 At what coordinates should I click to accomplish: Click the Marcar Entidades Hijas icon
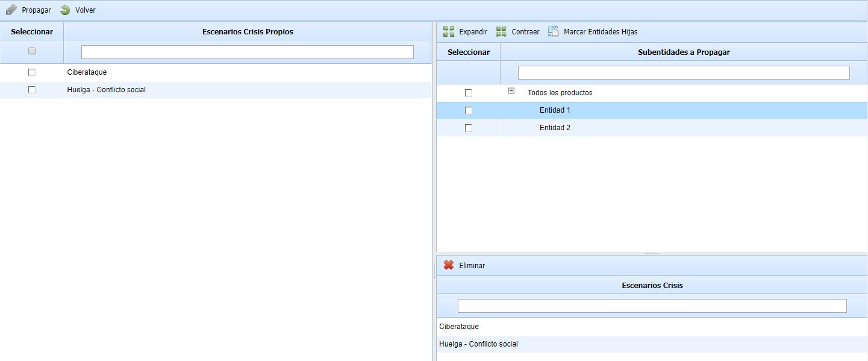553,31
